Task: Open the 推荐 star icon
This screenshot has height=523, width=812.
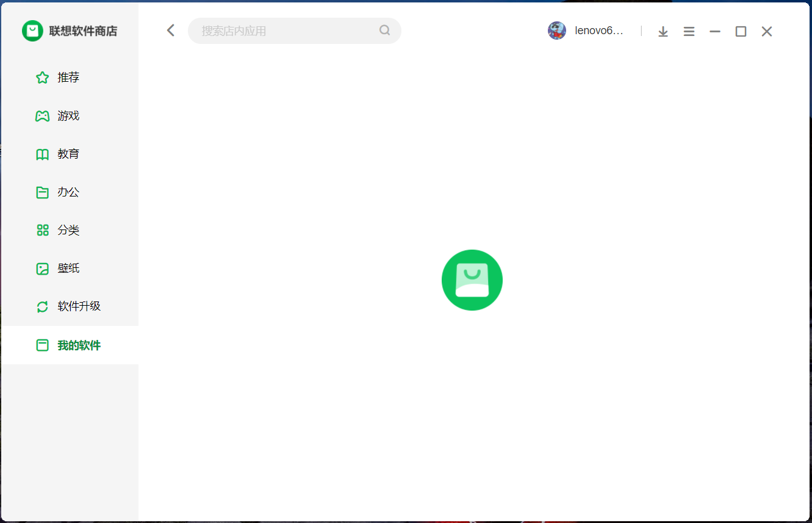Action: pos(42,78)
